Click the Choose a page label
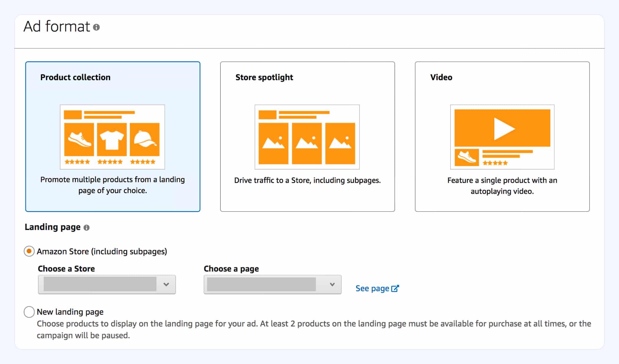Viewport: 619px width, 364px height. 231,269
